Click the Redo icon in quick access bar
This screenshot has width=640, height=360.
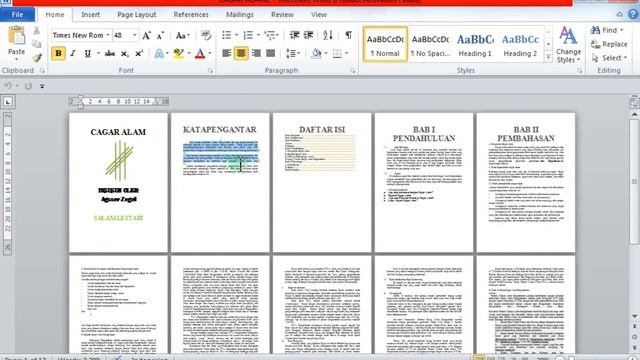point(28,86)
